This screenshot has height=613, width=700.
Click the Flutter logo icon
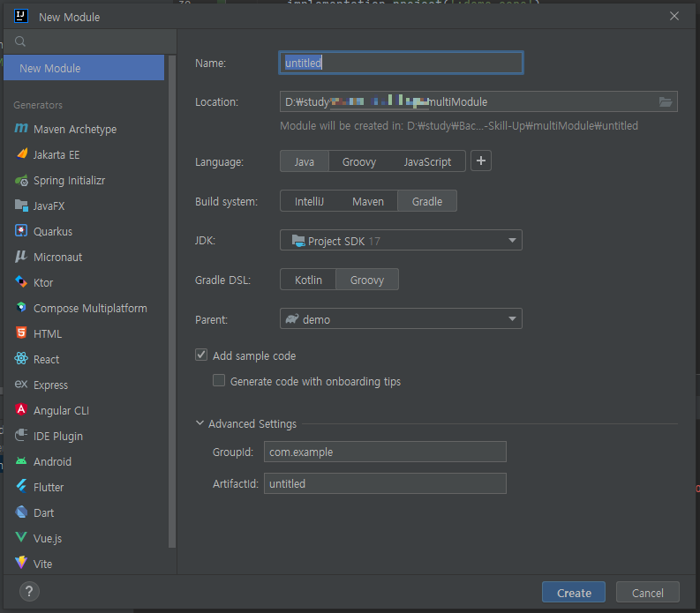click(21, 486)
